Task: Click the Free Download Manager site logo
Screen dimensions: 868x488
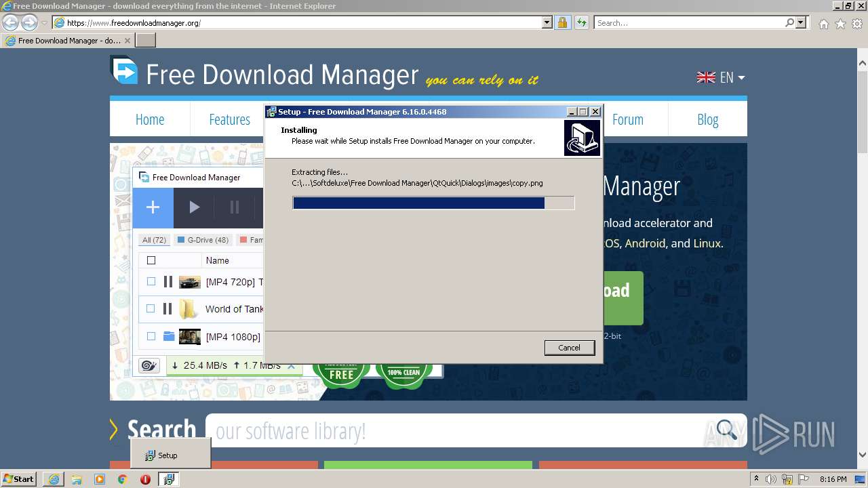Action: (x=124, y=71)
